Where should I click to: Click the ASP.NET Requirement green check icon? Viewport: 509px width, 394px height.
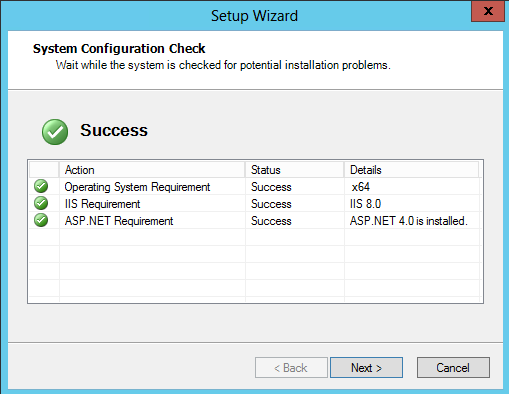[41, 220]
